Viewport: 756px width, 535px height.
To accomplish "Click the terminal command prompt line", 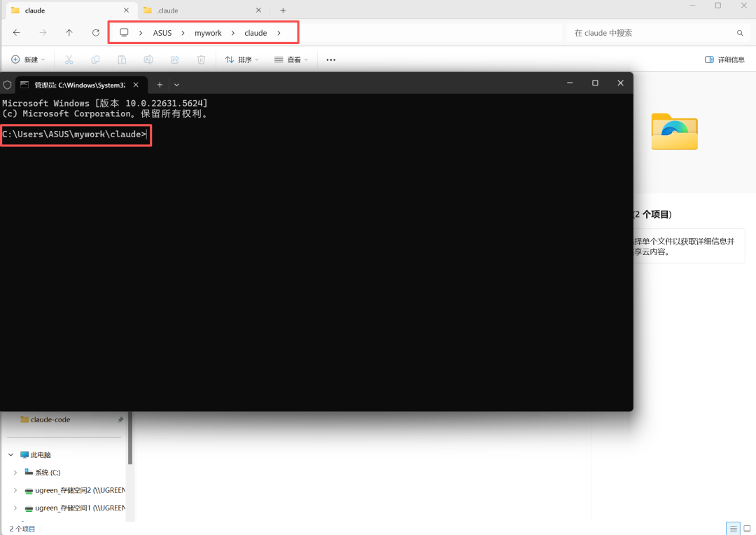I will [x=75, y=134].
